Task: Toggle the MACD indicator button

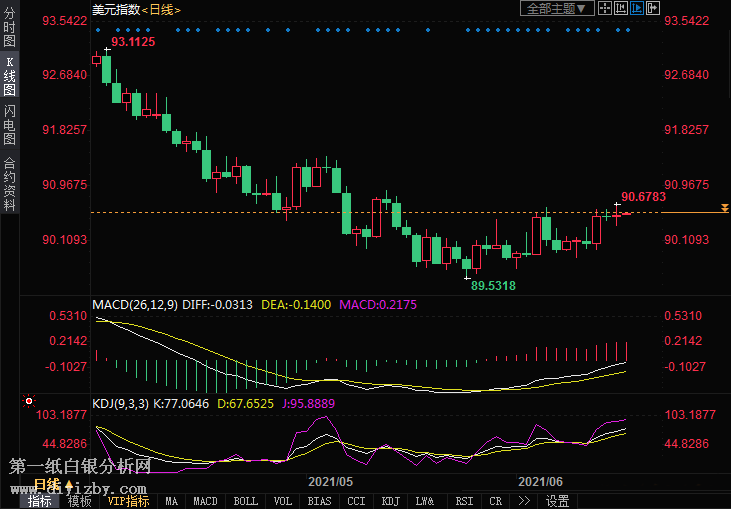Action: coord(205,501)
